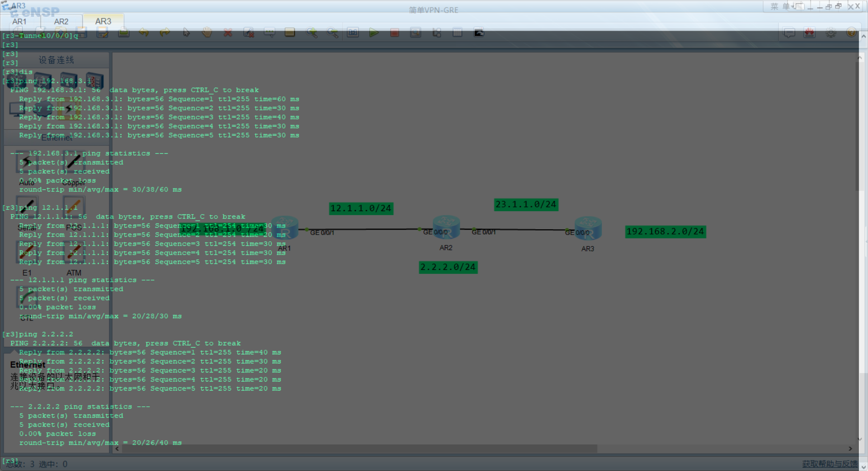Open the orange help question-mark icon

tap(851, 33)
